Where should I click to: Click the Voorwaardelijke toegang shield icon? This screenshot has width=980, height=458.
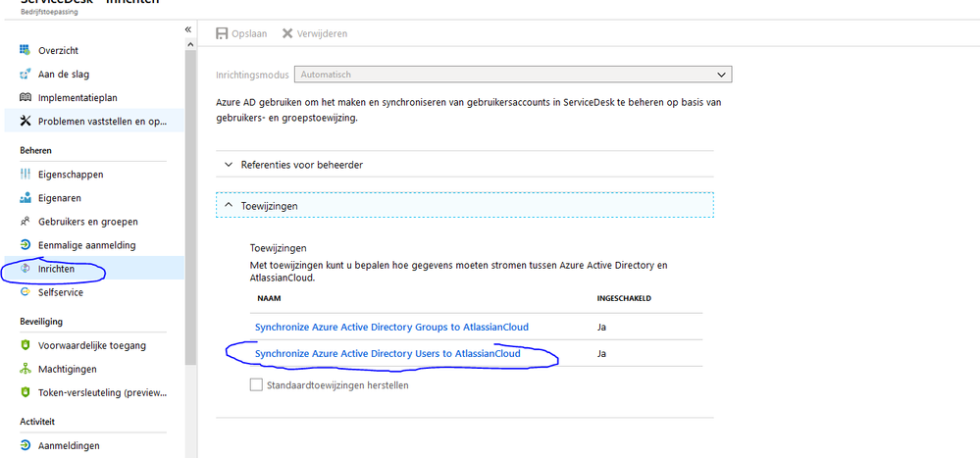pyautogui.click(x=25, y=345)
